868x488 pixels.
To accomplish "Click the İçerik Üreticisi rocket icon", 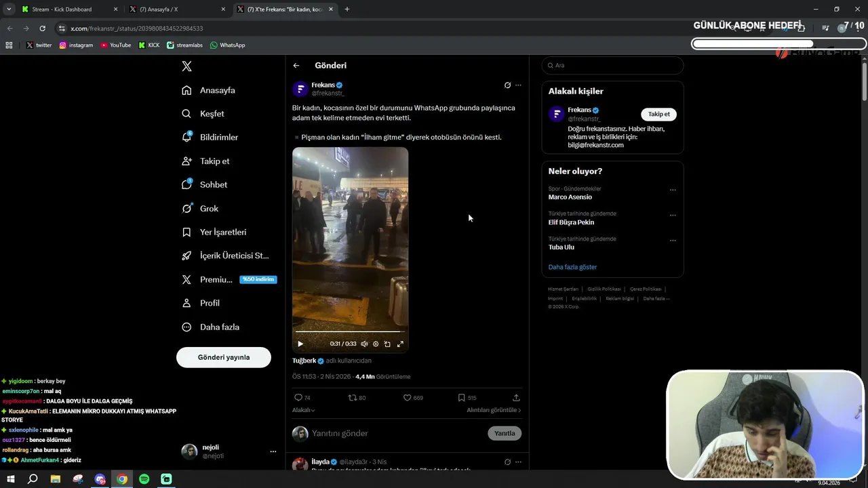I will [186, 256].
